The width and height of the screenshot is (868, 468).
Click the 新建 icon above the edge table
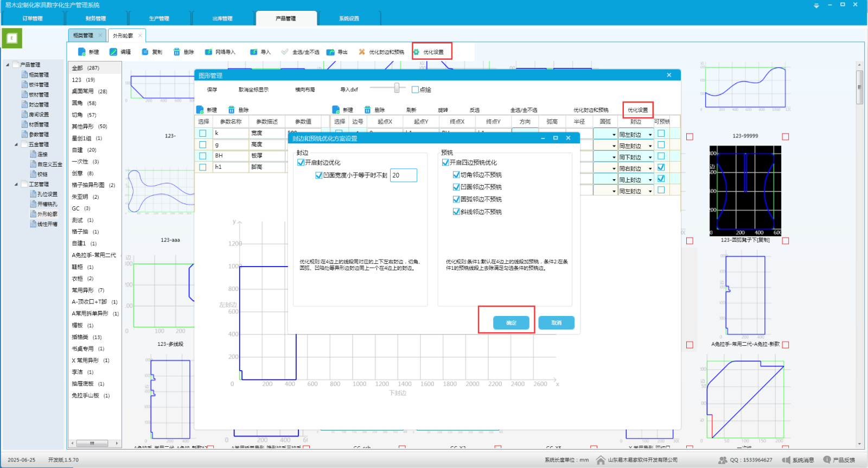click(x=336, y=110)
